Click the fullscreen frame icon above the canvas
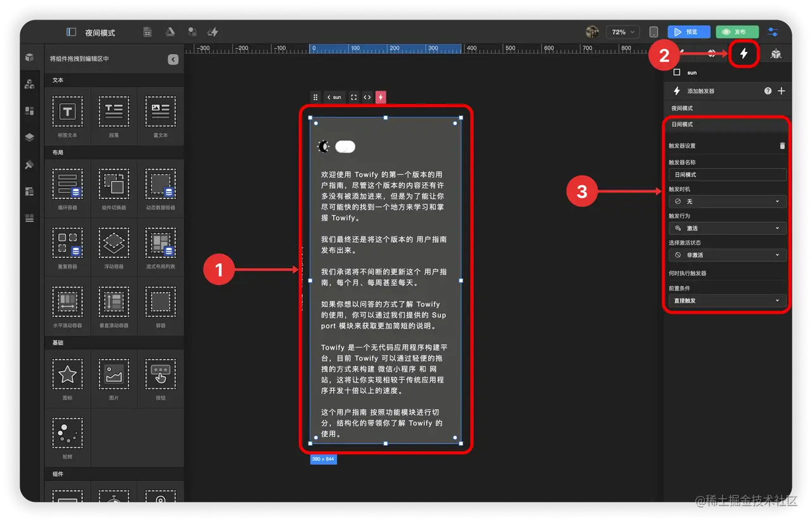Screen dimensions: 812x522 click(x=354, y=97)
